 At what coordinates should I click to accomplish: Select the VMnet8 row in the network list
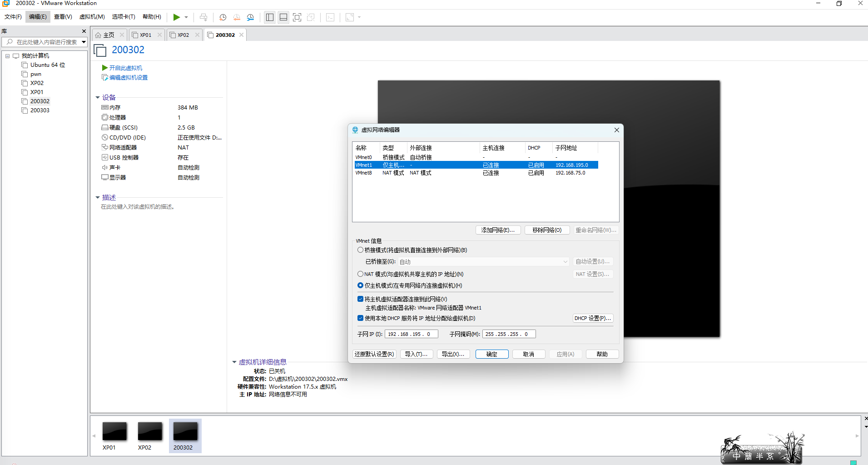click(x=476, y=173)
